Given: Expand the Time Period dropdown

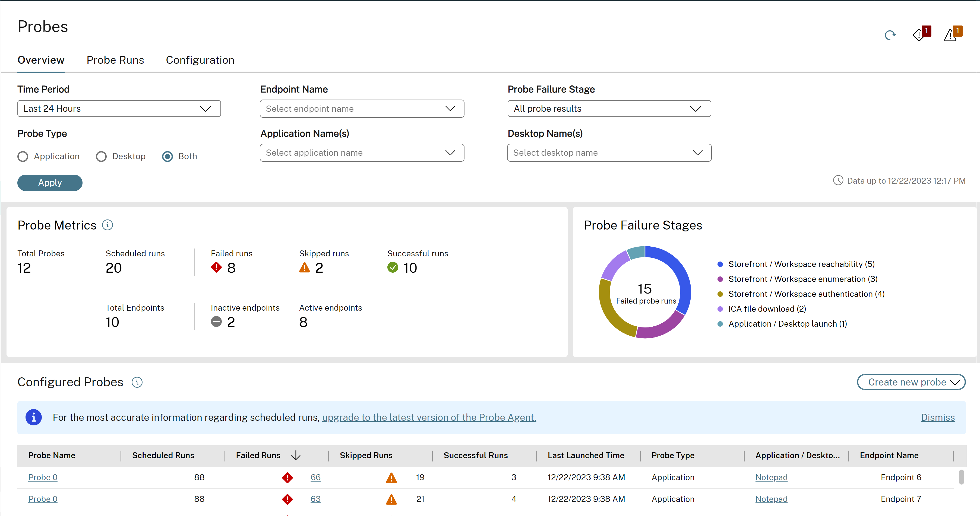Looking at the screenshot, I should 119,108.
